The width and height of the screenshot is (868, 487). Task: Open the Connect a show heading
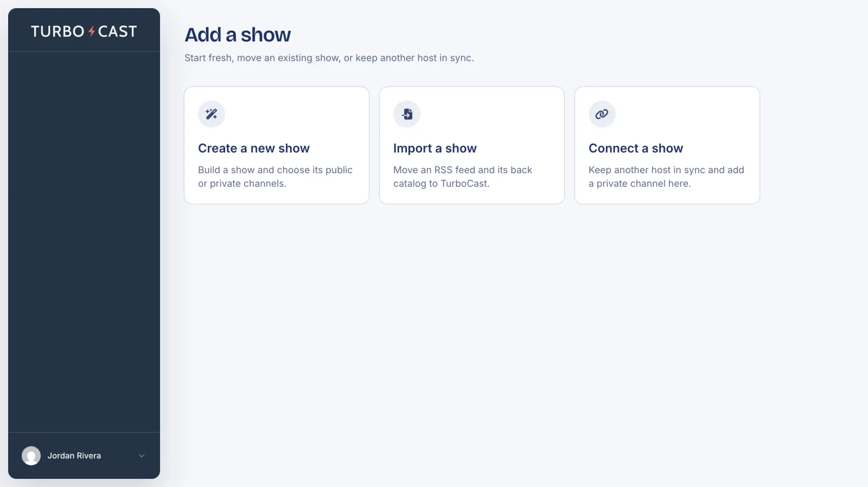point(636,148)
